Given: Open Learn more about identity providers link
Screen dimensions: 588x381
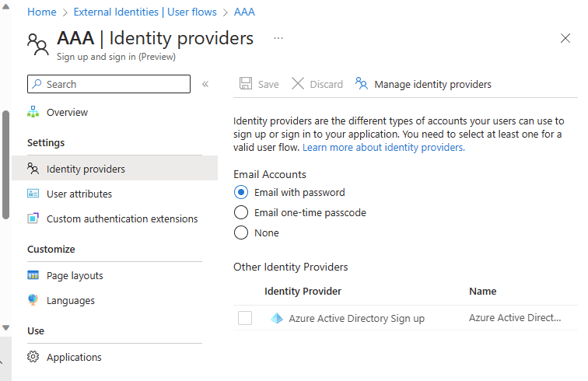Looking at the screenshot, I should (383, 148).
